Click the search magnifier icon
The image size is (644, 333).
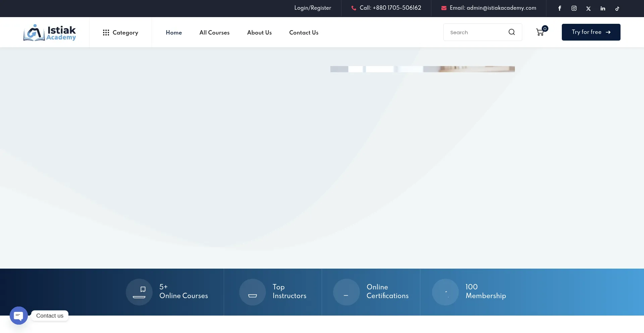point(512,32)
